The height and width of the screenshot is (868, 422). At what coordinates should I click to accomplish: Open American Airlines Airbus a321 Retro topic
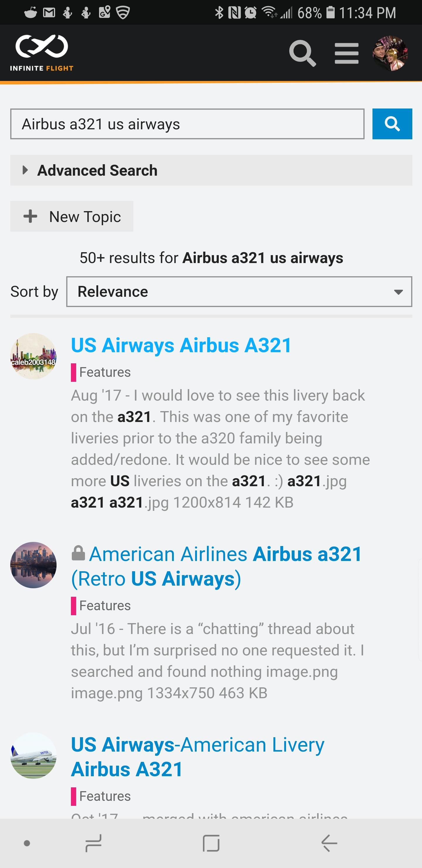216,566
